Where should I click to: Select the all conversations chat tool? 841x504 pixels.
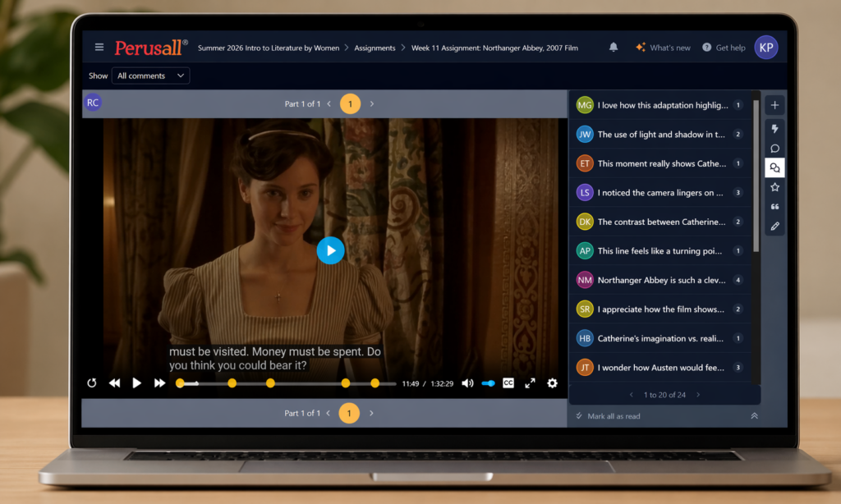click(774, 167)
